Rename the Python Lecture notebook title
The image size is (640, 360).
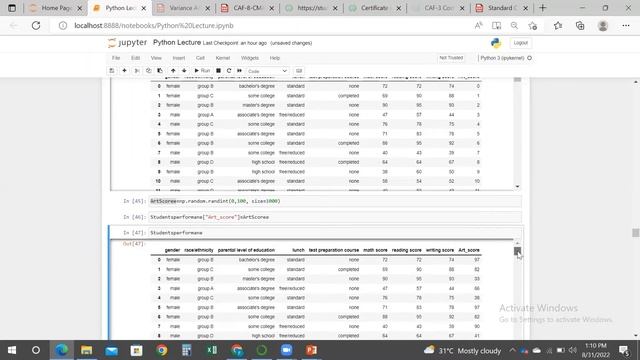[x=177, y=42]
